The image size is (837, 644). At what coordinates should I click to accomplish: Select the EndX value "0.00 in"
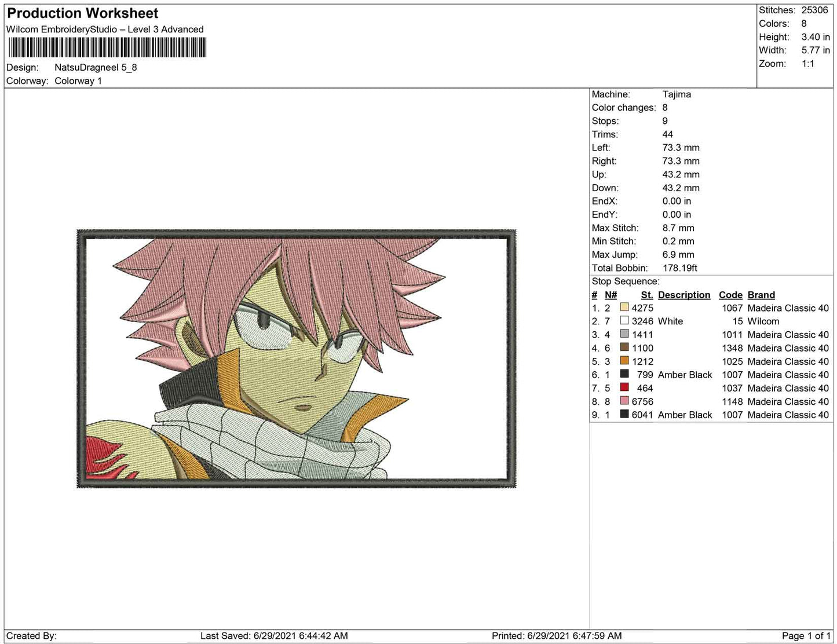click(677, 201)
